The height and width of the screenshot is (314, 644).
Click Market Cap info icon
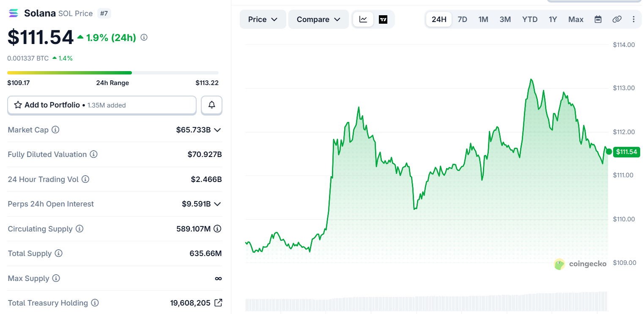[x=55, y=130]
